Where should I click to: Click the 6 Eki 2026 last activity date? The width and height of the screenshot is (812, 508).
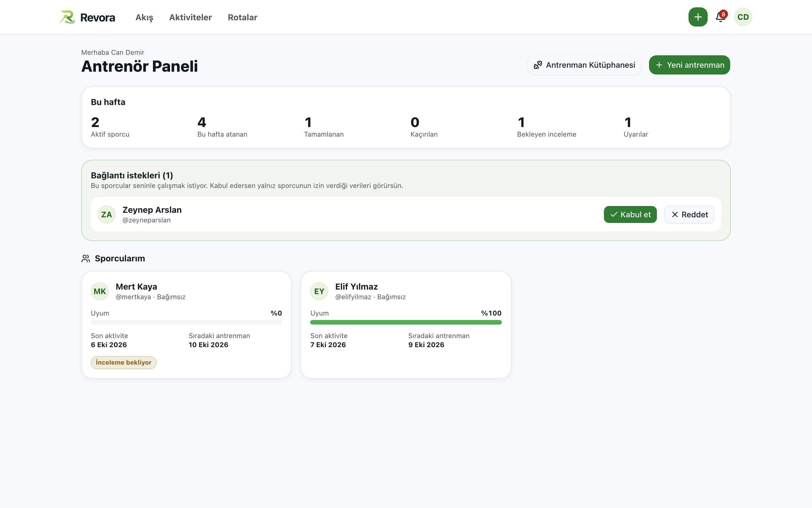pyautogui.click(x=109, y=345)
